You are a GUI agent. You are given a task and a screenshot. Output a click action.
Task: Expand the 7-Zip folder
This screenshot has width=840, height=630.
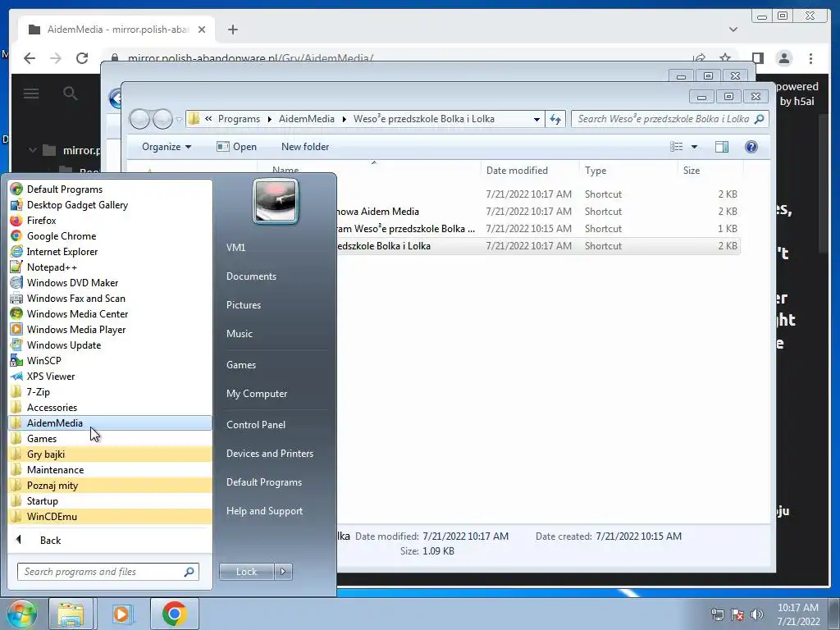click(x=110, y=391)
